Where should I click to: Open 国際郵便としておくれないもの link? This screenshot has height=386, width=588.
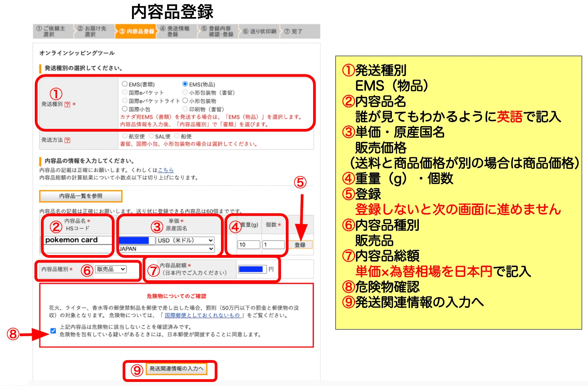pyautogui.click(x=202, y=315)
